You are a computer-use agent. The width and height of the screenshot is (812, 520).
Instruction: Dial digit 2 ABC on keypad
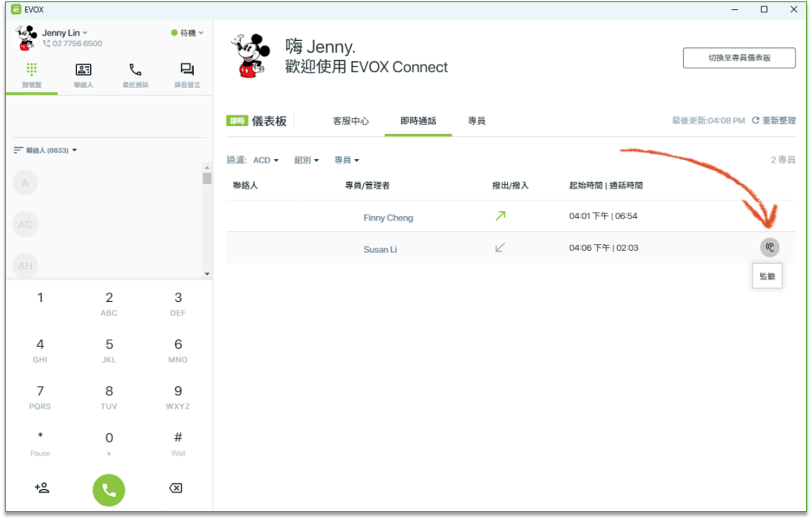tap(109, 304)
